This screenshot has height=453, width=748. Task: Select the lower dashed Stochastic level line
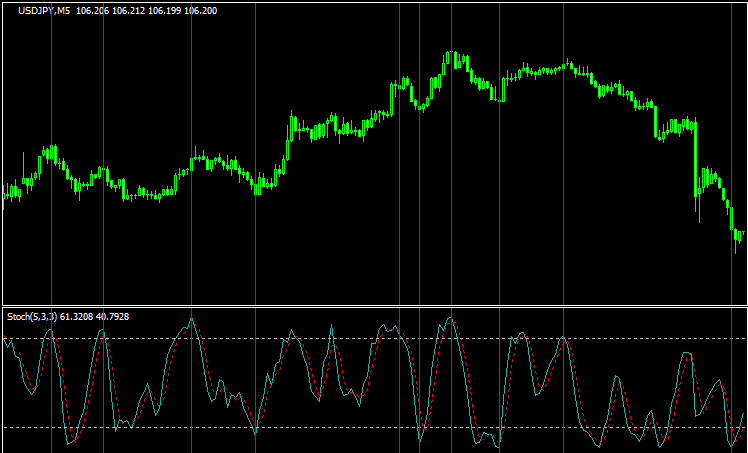point(374,427)
